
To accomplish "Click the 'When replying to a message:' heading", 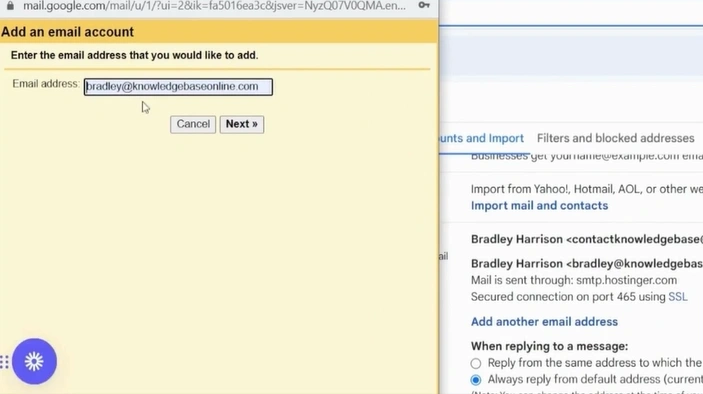I will point(549,346).
